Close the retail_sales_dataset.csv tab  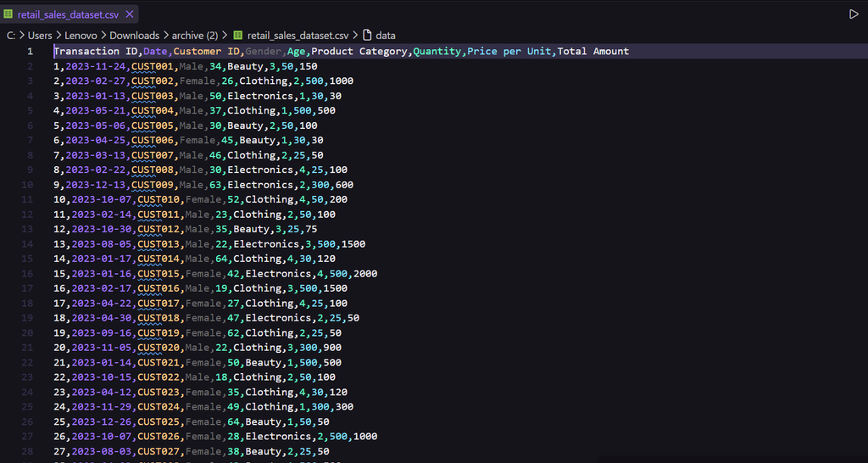tap(130, 14)
